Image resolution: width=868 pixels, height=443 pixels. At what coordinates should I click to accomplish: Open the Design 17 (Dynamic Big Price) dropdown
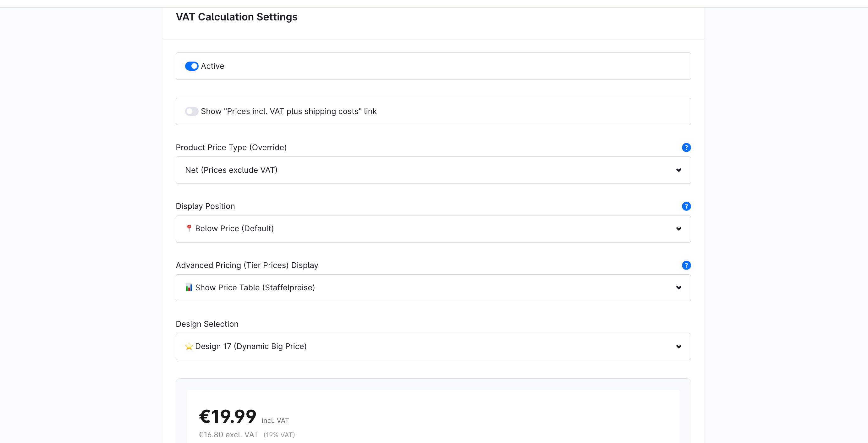433,347
